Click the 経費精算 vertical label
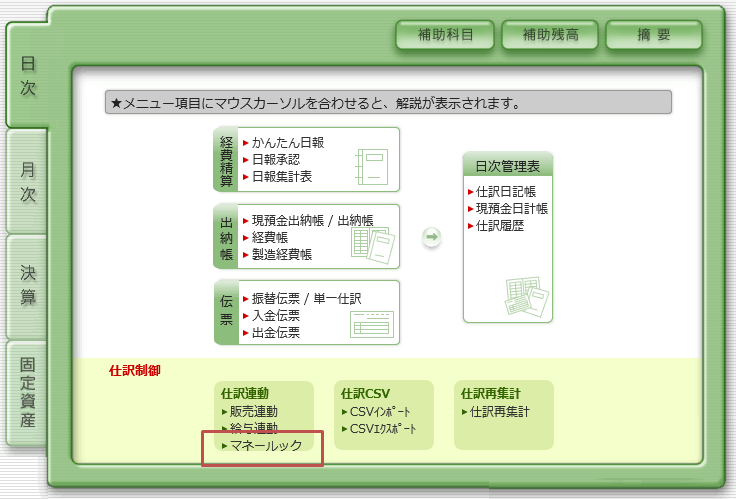 point(226,161)
